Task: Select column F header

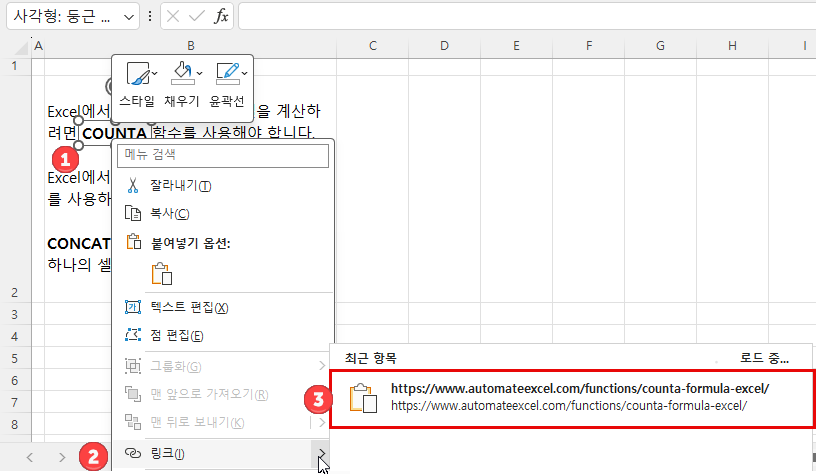Action: pos(589,46)
